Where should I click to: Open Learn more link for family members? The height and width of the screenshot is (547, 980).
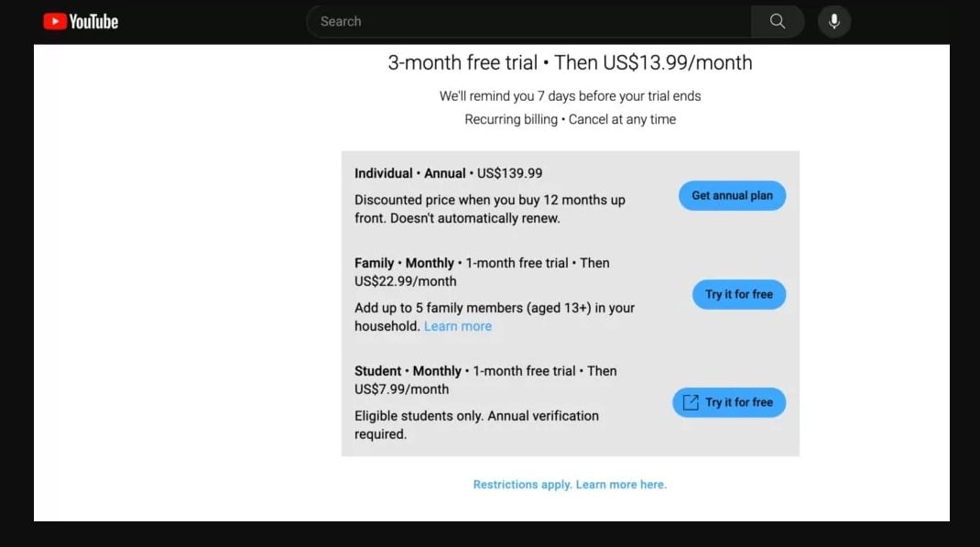point(458,326)
